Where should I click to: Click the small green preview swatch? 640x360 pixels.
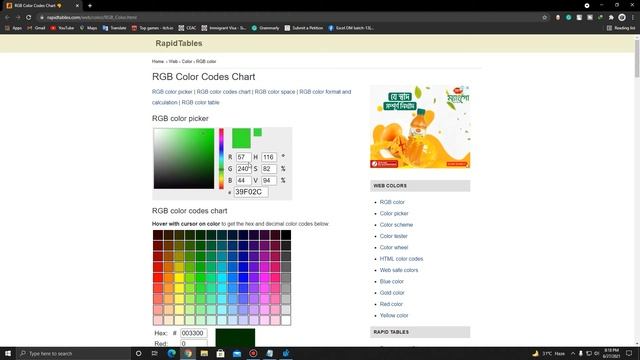pos(258,132)
